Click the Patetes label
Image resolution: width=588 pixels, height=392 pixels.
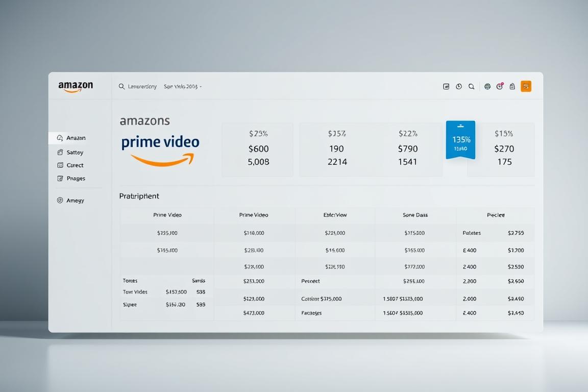point(472,233)
